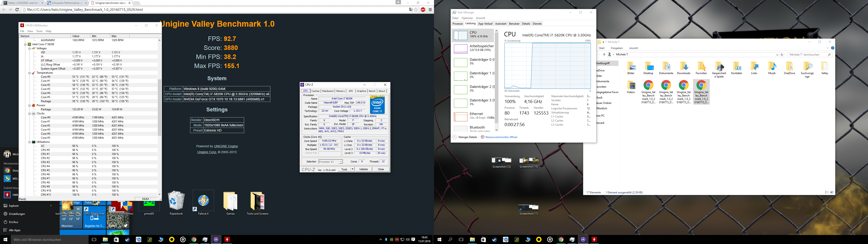Screen dimensions: 868x244
Task: Open the Tools menu in HWMonitor
Action: (39, 31)
